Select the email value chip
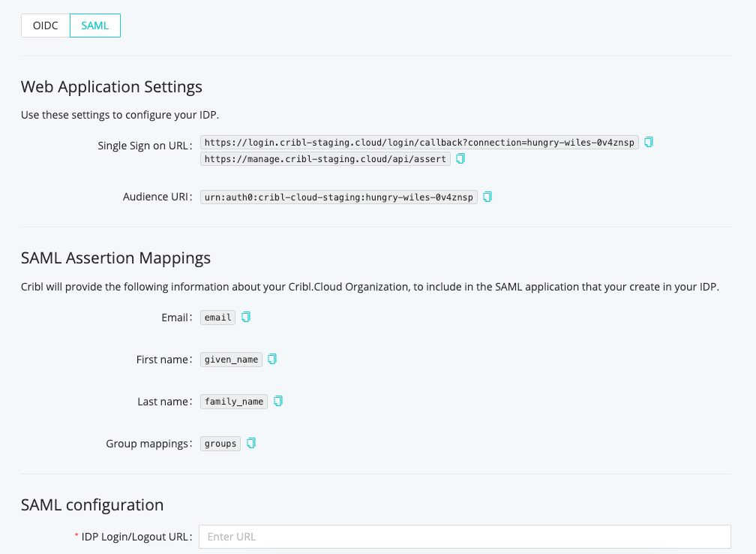Image resolution: width=756 pixels, height=554 pixels. pos(217,317)
